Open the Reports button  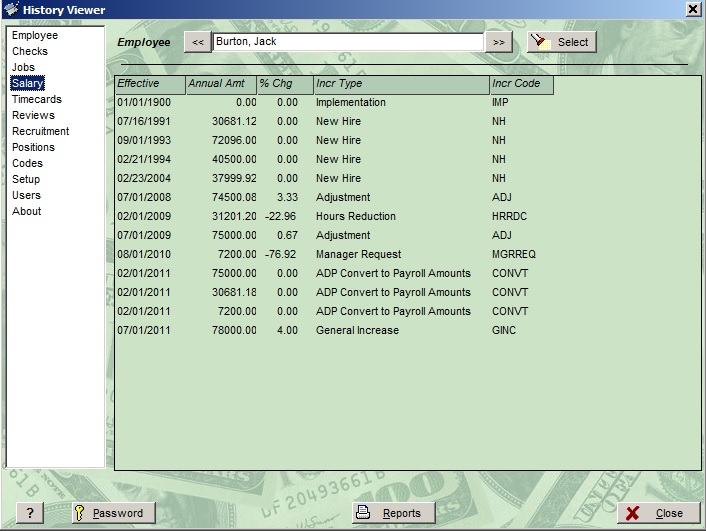[x=394, y=513]
